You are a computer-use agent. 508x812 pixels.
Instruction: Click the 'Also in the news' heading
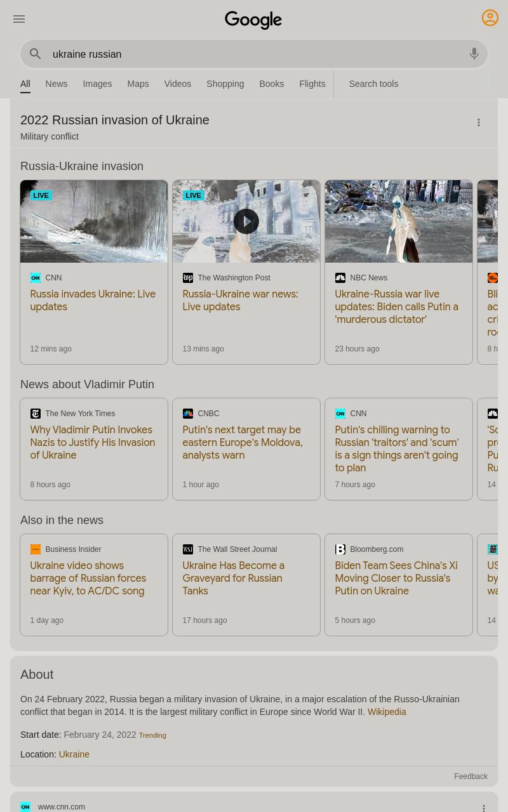62,520
